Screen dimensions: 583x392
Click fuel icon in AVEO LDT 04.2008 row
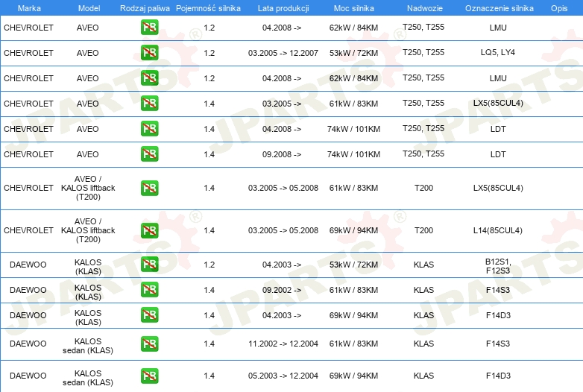click(149, 129)
